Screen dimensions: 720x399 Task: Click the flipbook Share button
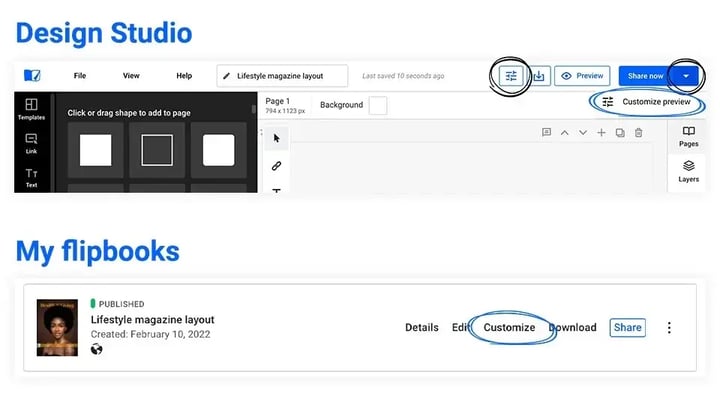(x=628, y=327)
